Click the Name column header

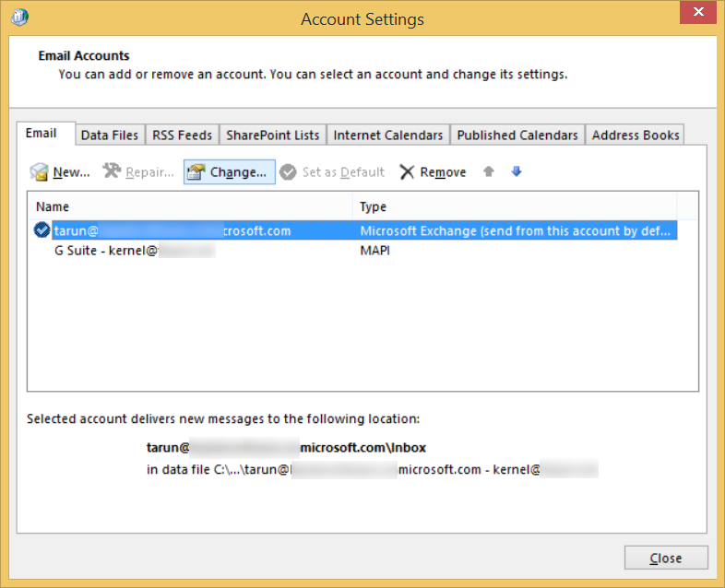click(x=190, y=206)
